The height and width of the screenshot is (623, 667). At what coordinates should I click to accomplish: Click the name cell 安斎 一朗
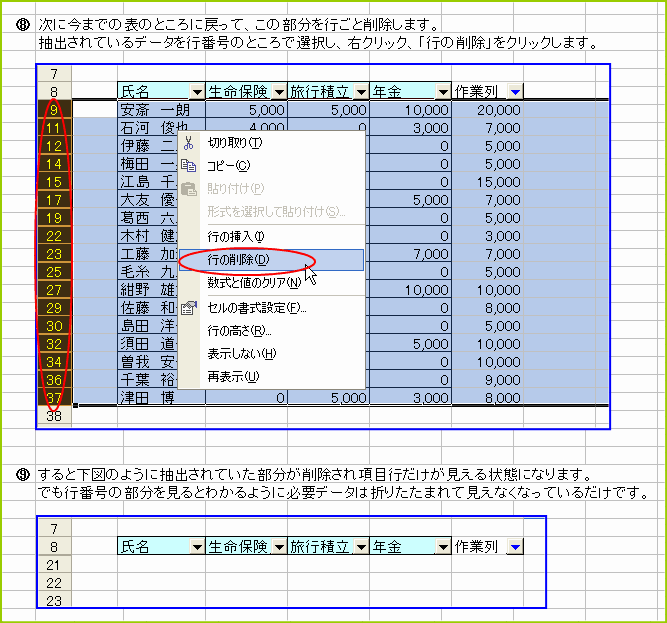[x=161, y=110]
